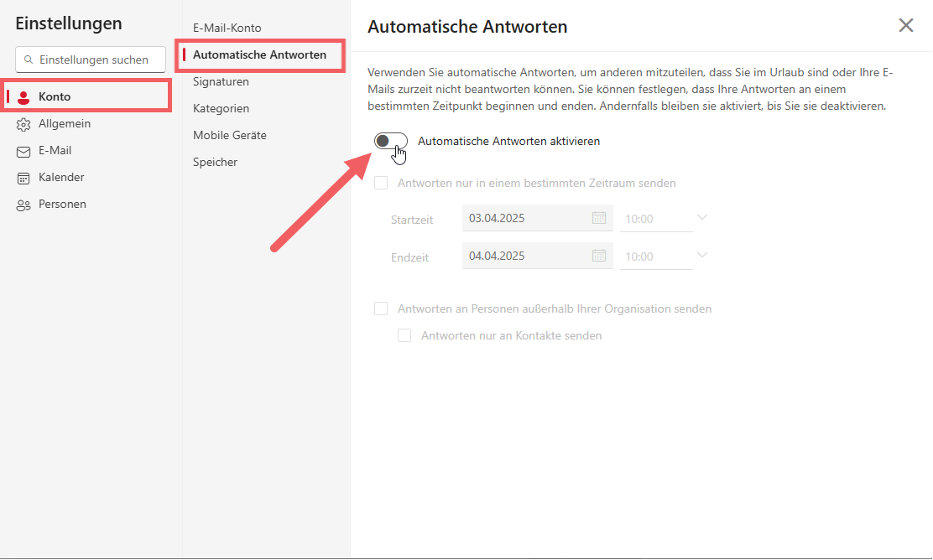
Task: Click the Endzeit 10:00 time field
Action: coord(656,257)
